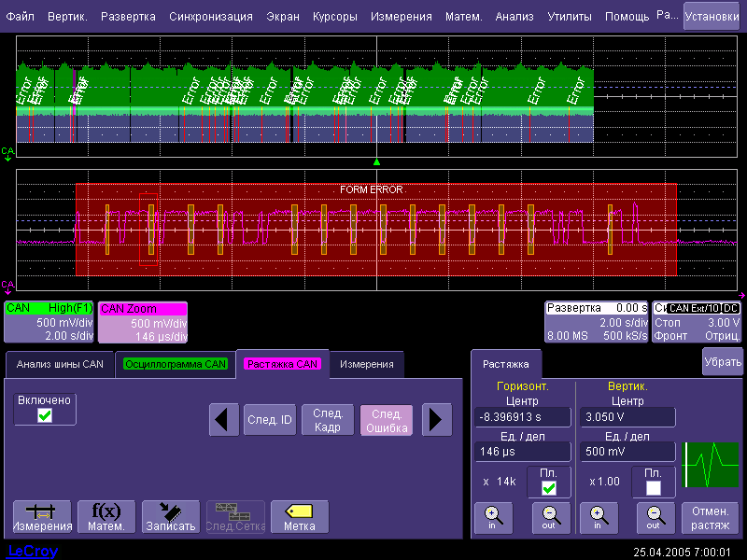Click the Убрать close button
The height and width of the screenshot is (560, 747).
(x=722, y=361)
